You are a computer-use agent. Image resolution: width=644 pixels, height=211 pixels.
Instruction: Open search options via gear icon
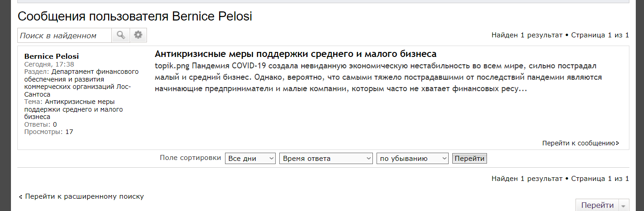pos(138,35)
